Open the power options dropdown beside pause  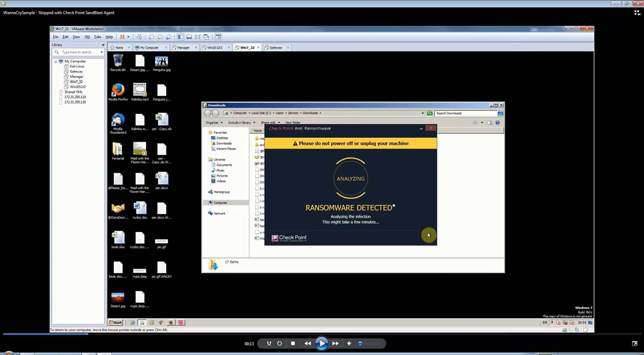128,37
